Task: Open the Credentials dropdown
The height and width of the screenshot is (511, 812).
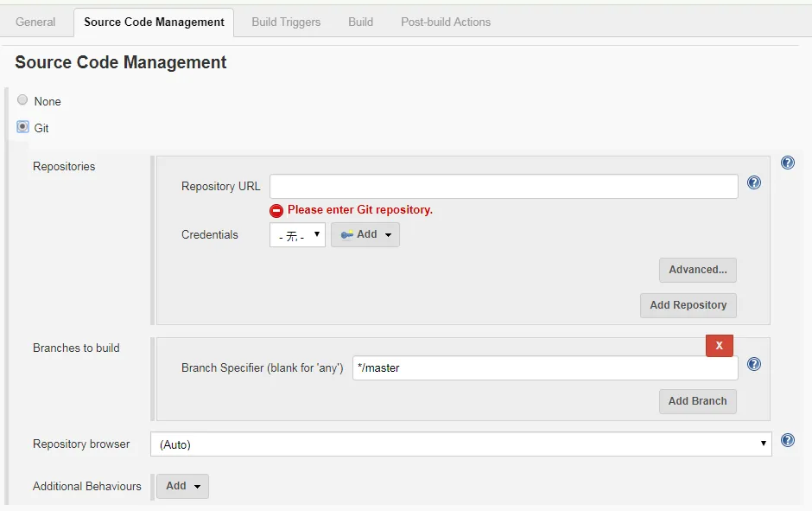Action: pyautogui.click(x=297, y=234)
